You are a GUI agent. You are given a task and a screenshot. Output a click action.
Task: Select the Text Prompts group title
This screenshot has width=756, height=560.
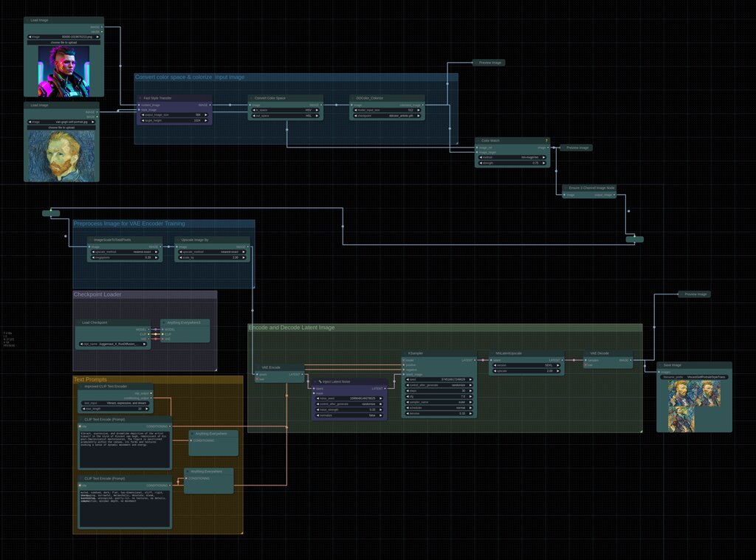[x=90, y=379]
